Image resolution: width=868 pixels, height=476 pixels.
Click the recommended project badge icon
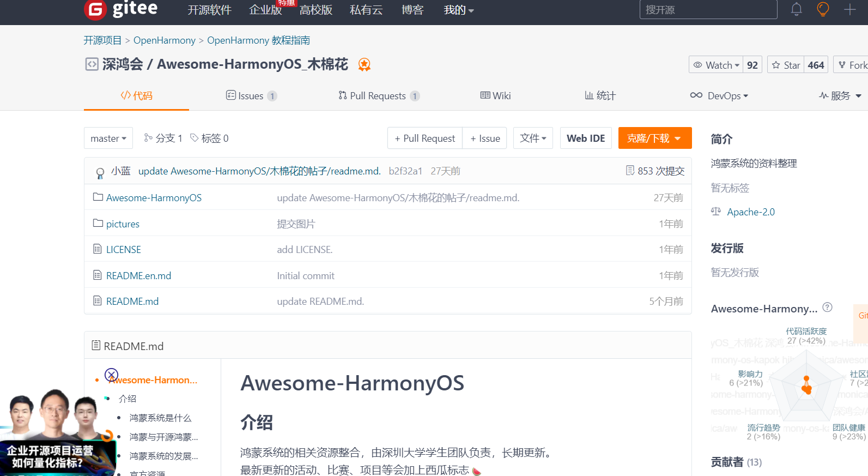[x=365, y=64]
